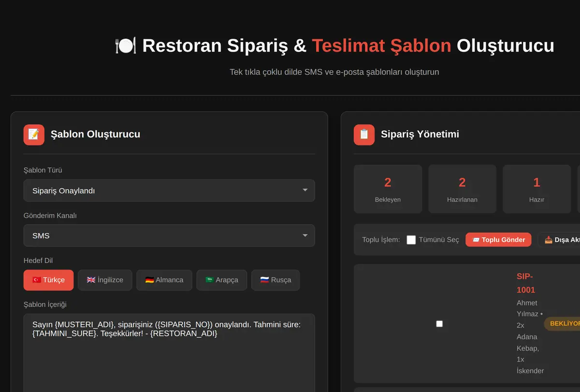Click the Şablon Oluşturucu heading
Screen dimensions: 580x392
95,134
